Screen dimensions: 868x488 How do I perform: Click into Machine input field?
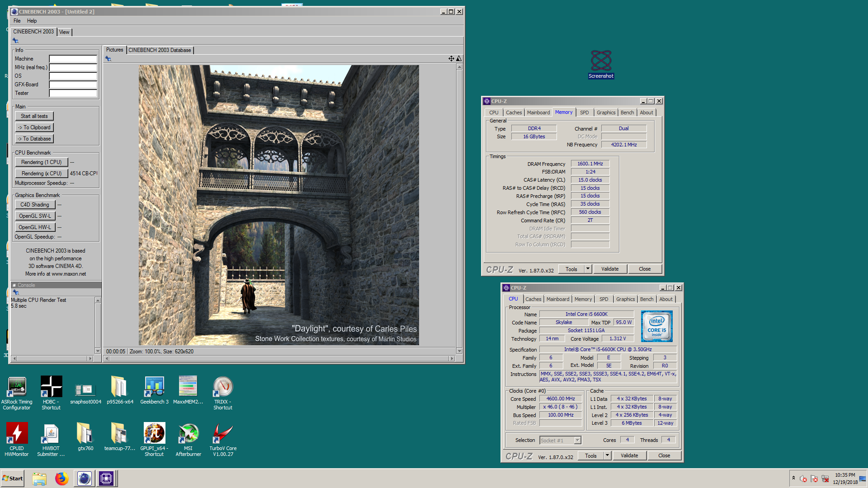point(73,59)
